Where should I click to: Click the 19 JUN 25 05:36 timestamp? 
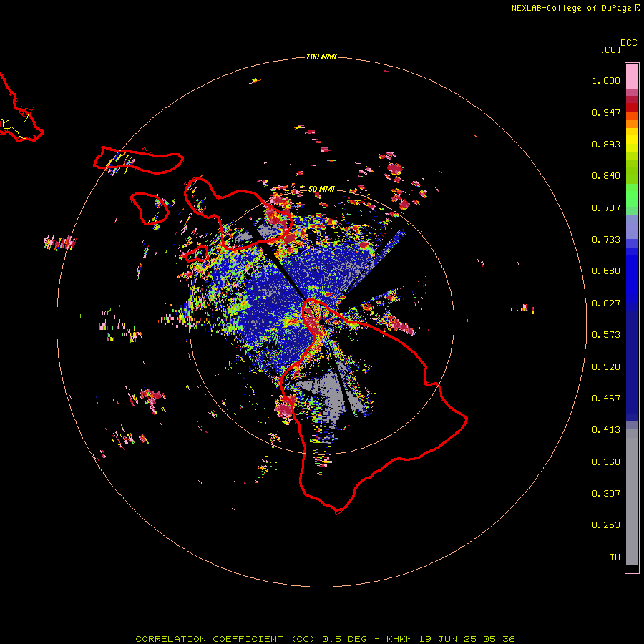click(x=467, y=639)
